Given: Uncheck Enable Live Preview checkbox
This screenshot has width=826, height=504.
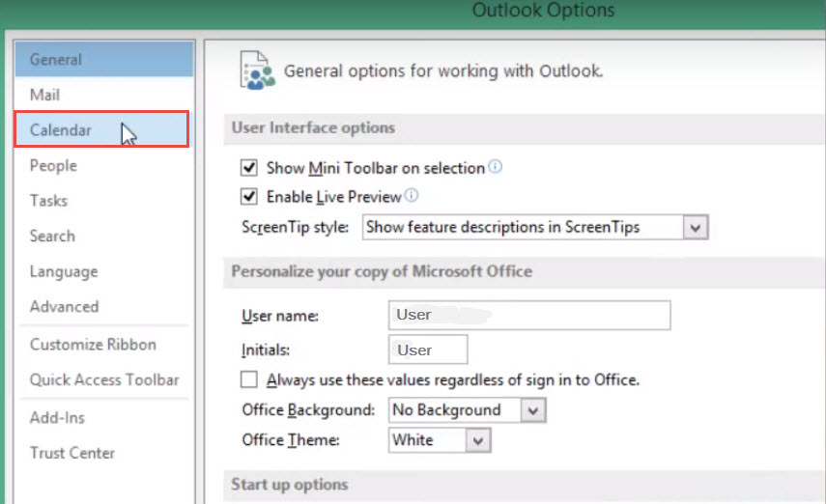Looking at the screenshot, I should 249,196.
